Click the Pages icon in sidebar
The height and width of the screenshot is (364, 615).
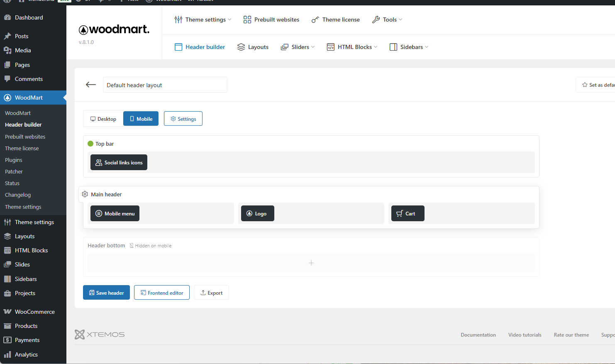tap(7, 65)
